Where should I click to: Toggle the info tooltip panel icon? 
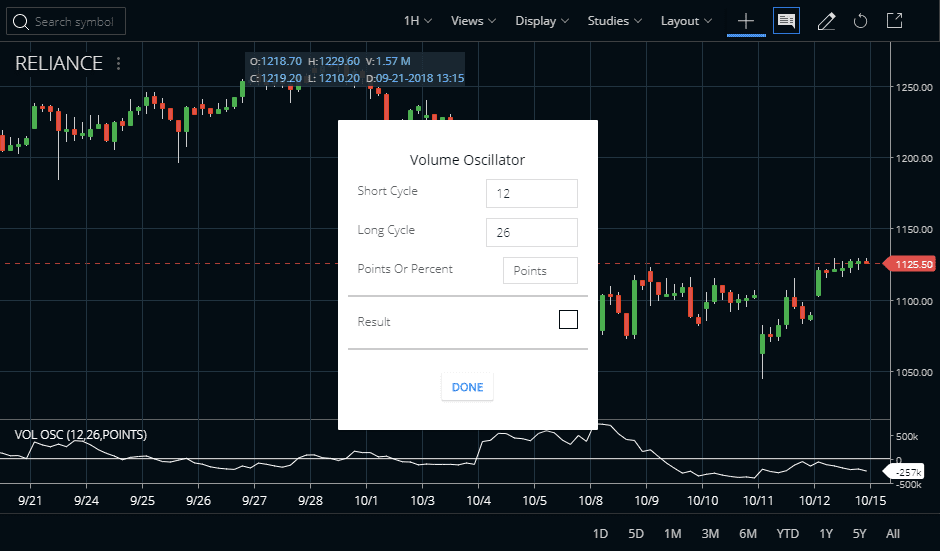tap(786, 21)
